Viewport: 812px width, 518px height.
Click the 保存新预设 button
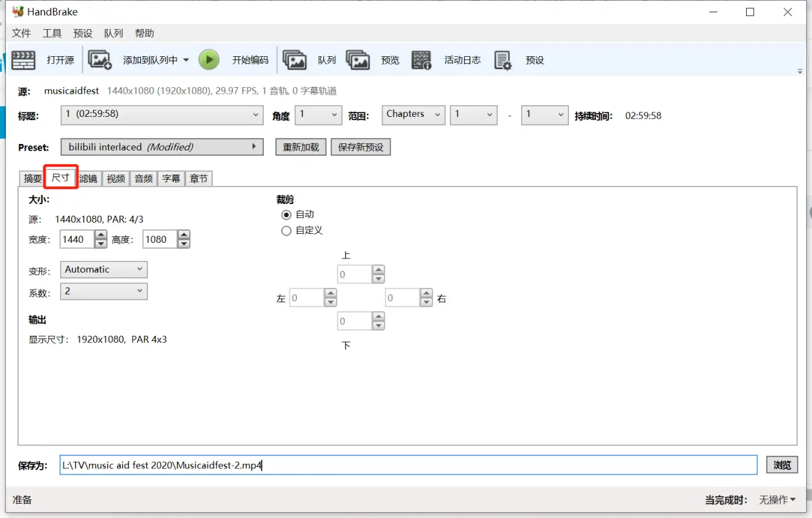tap(361, 147)
